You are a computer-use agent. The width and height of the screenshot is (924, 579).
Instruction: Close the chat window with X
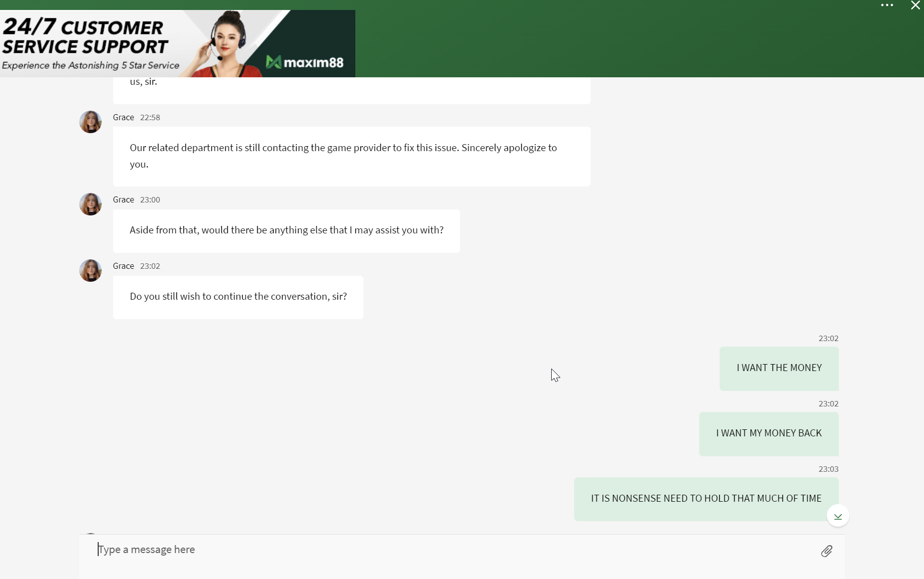point(915,5)
